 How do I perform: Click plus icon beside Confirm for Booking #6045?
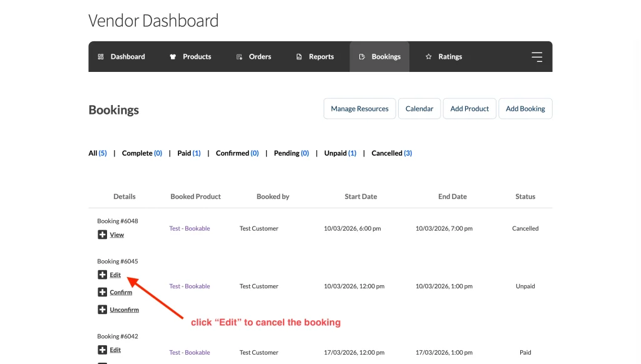coord(102,292)
